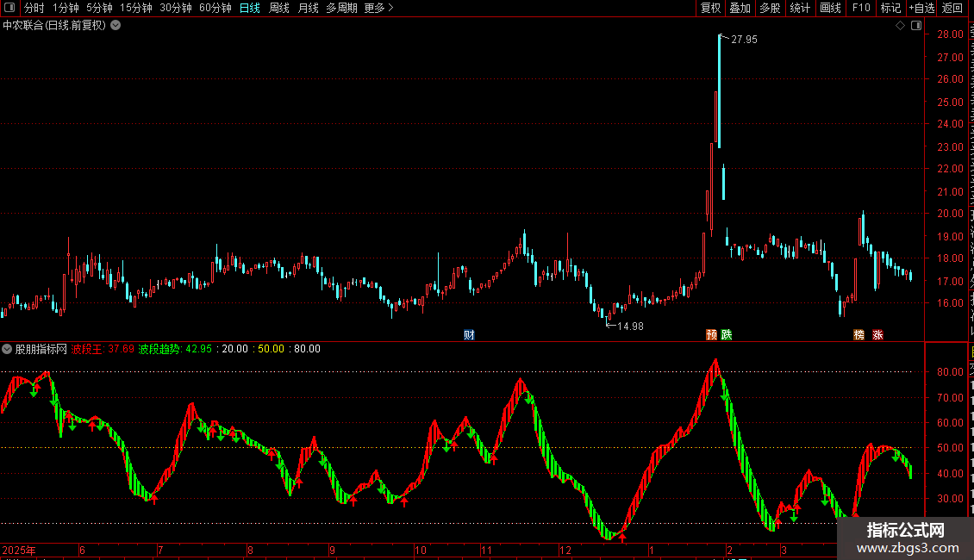The width and height of the screenshot is (974, 560).
Task: Open the 画线 drawing tools
Action: point(830,8)
